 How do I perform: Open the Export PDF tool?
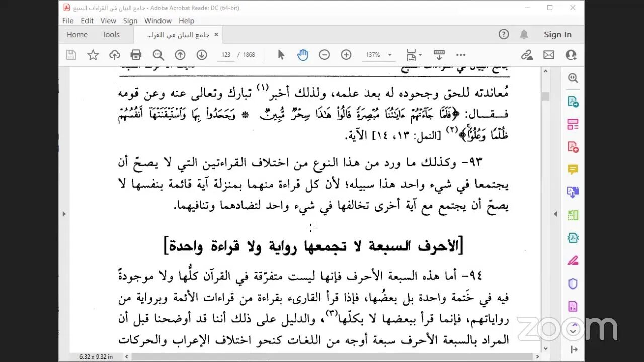click(x=573, y=101)
